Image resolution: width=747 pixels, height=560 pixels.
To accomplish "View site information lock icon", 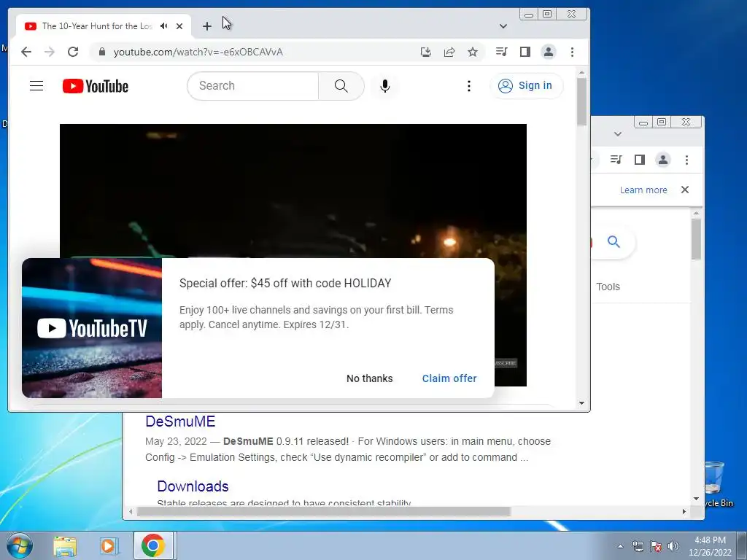I will [x=101, y=52].
